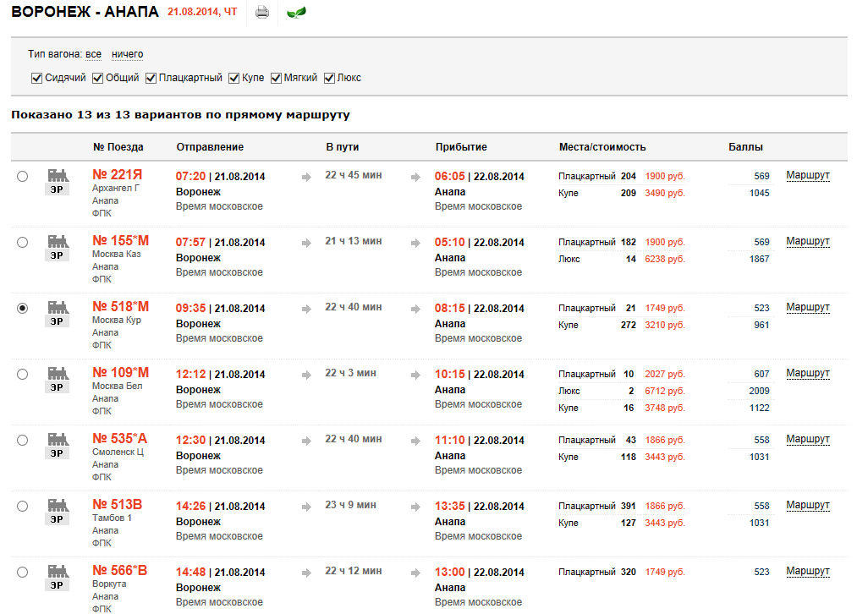868x614 pixels.
Task: Select radio button for train № 155*М
Action: click(22, 242)
